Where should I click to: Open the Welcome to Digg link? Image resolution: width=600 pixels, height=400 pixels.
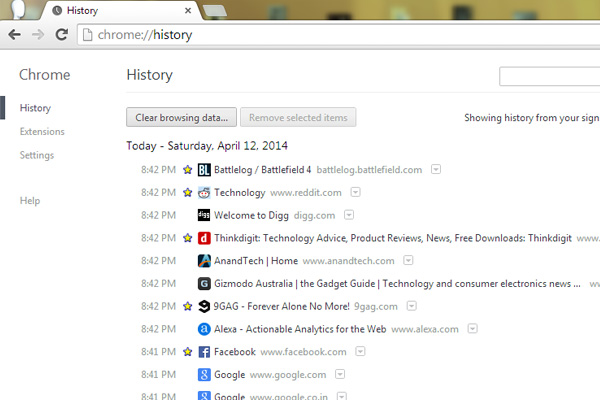(251, 215)
